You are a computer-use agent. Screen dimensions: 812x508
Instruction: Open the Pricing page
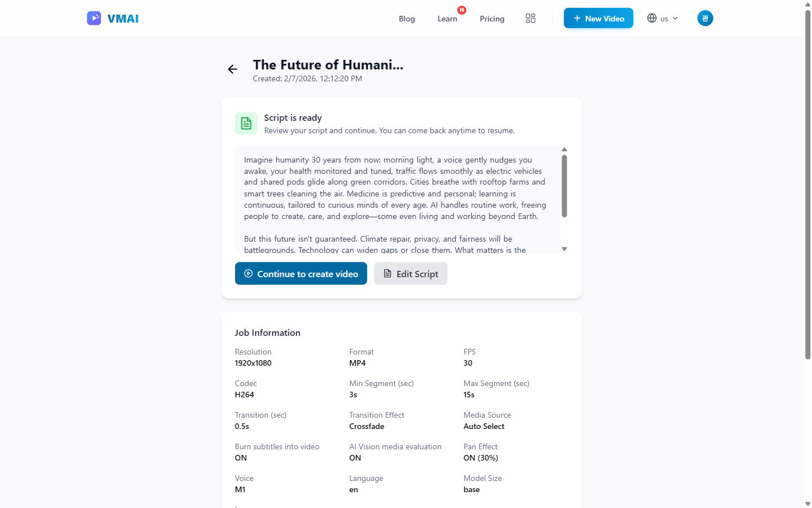pos(492,19)
